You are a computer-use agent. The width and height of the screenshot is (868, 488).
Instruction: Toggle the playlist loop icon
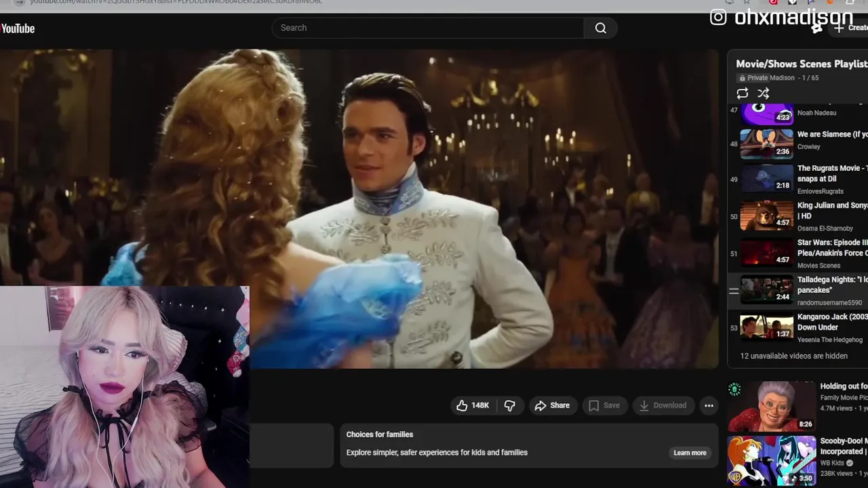(743, 94)
